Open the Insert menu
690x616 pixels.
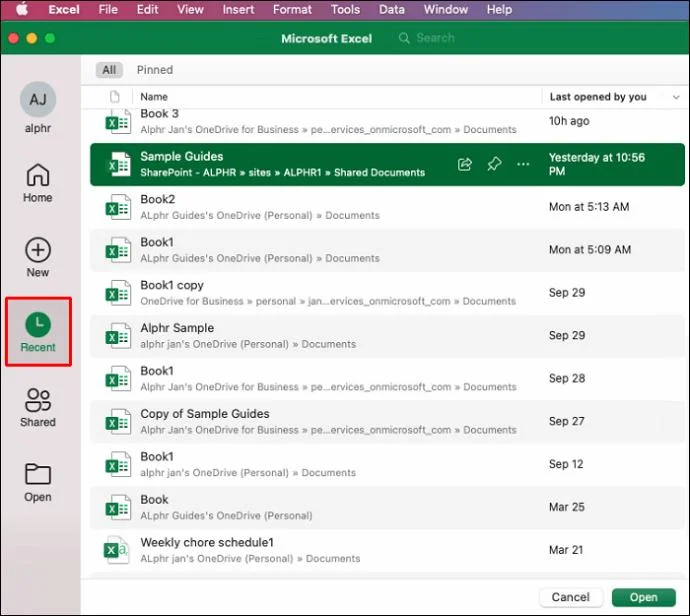click(x=238, y=9)
